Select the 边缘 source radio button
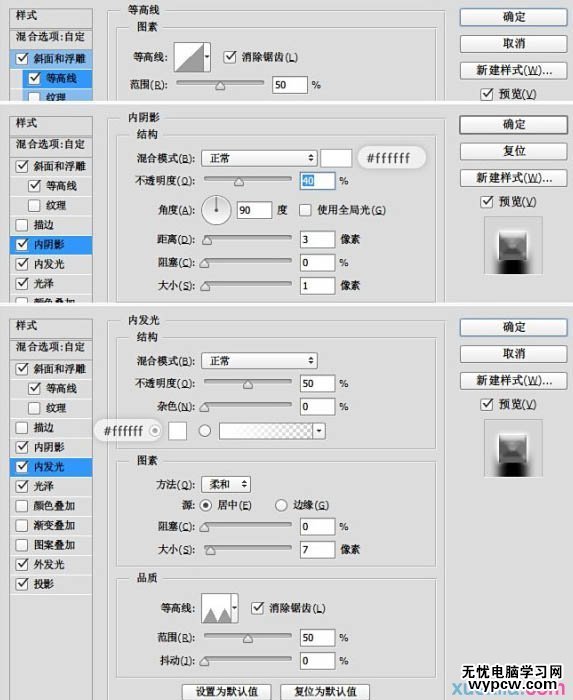The width and height of the screenshot is (573, 700). tap(281, 505)
